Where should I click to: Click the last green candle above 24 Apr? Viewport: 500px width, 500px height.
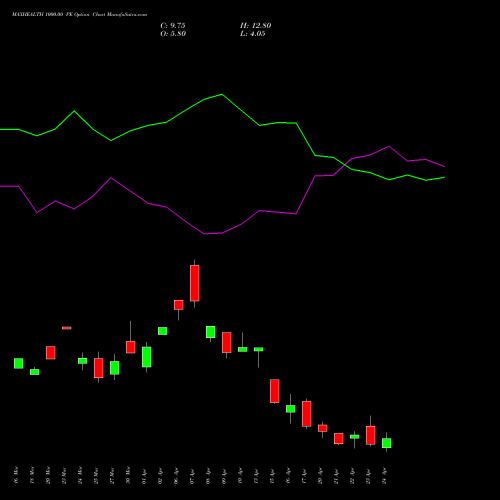click(x=387, y=443)
